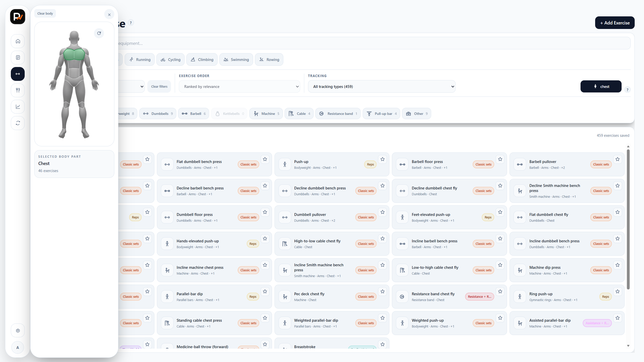Click the equipment search input field
This screenshot has height=362, width=644.
click(x=374, y=43)
